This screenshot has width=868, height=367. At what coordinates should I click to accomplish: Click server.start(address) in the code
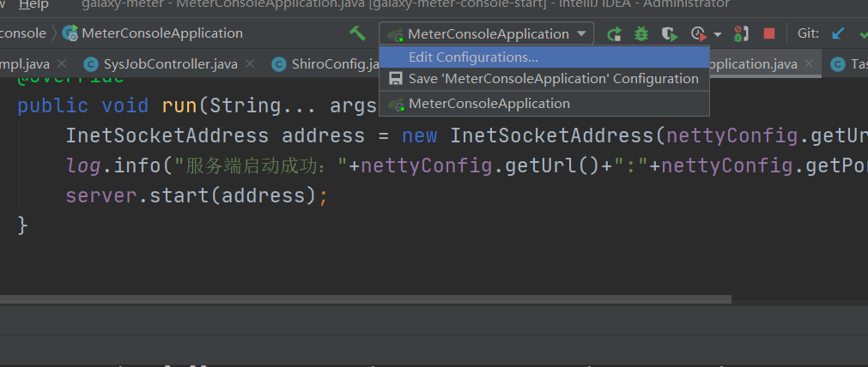coord(191,196)
